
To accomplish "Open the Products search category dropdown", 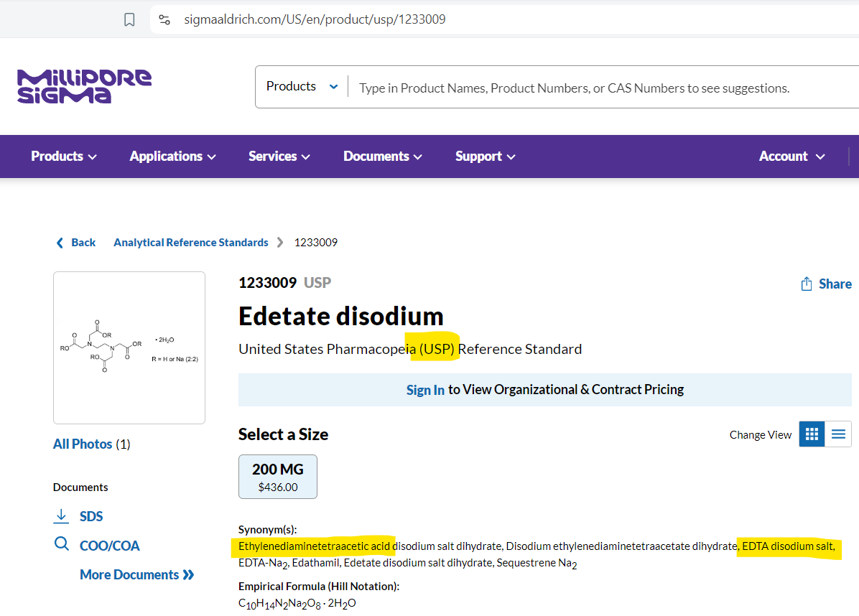I will pyautogui.click(x=302, y=87).
